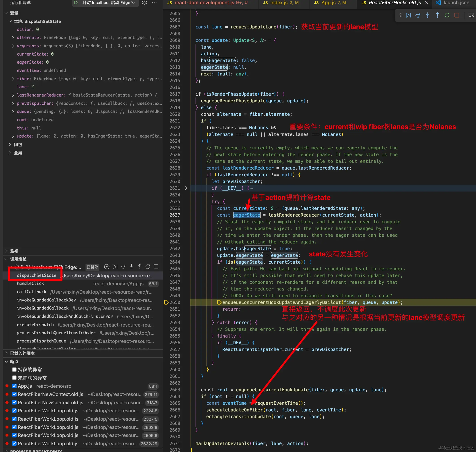Screen dimensions: 476x452
Task: Expand the 全局 global scope
Action: coord(10,153)
